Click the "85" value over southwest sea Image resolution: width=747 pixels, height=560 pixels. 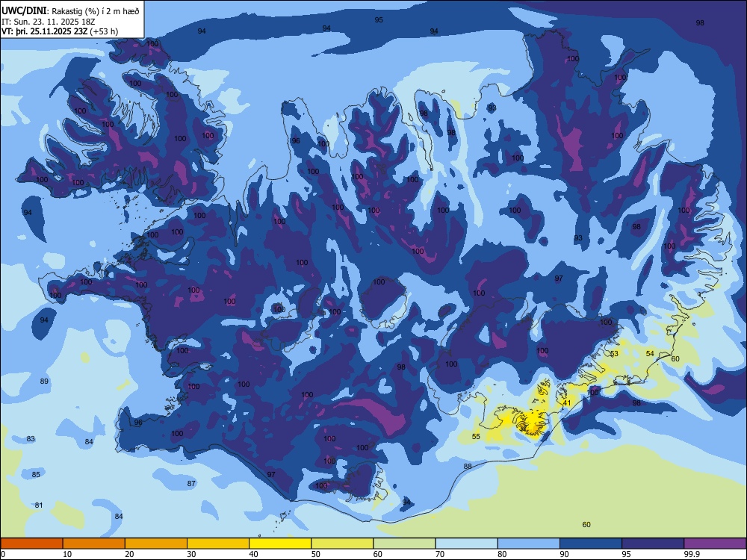36,474
